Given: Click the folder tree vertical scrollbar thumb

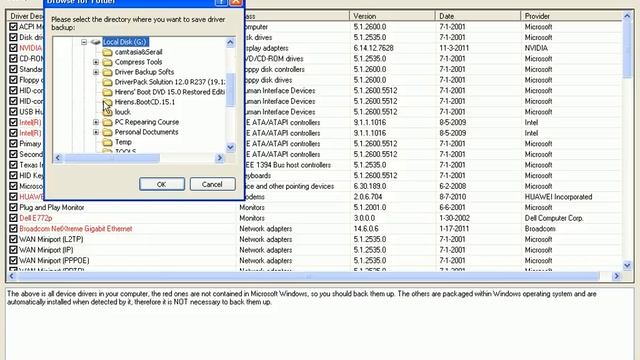Looking at the screenshot, I should pyautogui.click(x=230, y=89).
